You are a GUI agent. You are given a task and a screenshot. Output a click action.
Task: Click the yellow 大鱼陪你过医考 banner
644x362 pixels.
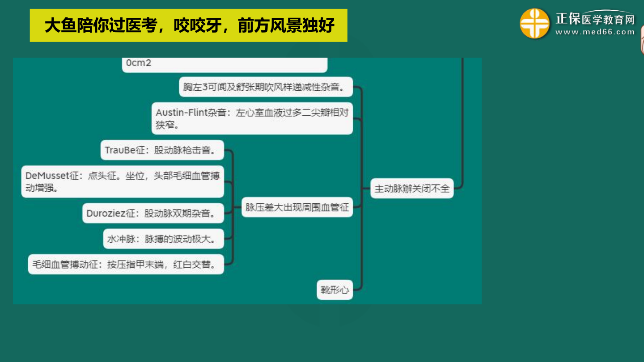tap(188, 25)
